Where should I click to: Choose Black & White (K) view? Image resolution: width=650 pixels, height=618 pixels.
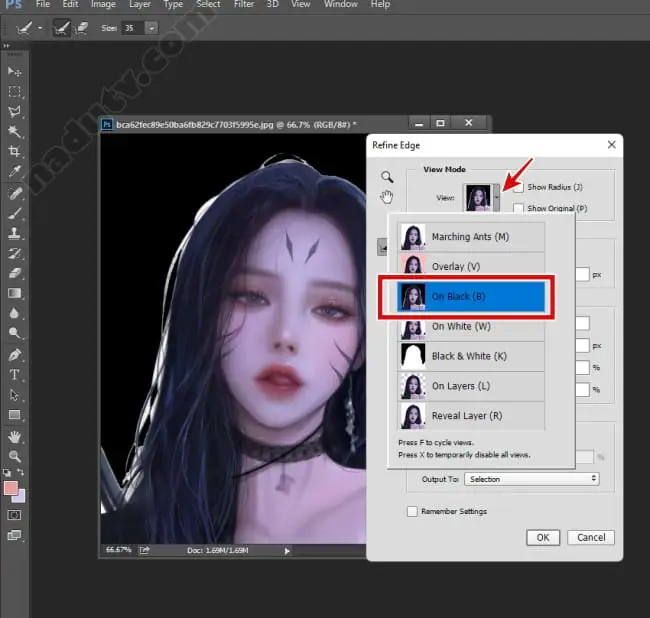(471, 356)
